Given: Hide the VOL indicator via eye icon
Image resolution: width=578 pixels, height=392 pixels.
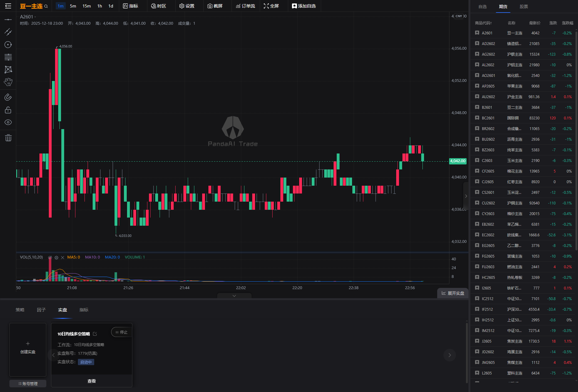Looking at the screenshot, I should click(50, 258).
